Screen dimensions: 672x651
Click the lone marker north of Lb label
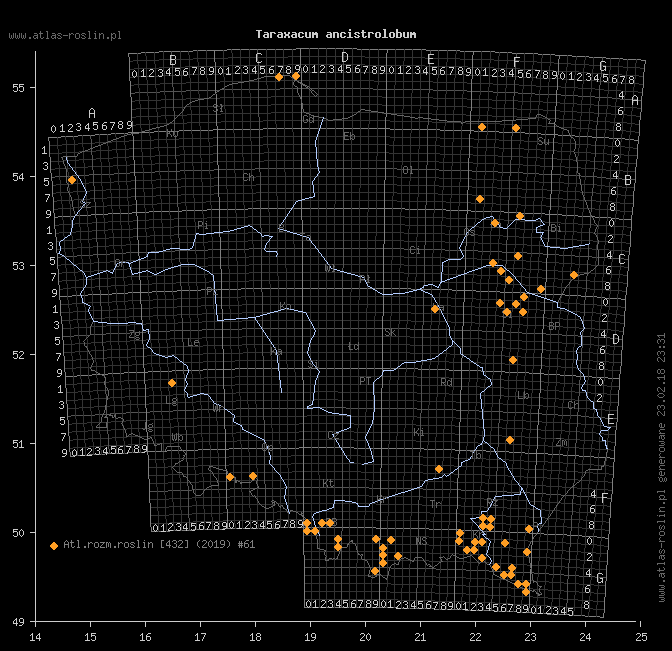pos(513,360)
